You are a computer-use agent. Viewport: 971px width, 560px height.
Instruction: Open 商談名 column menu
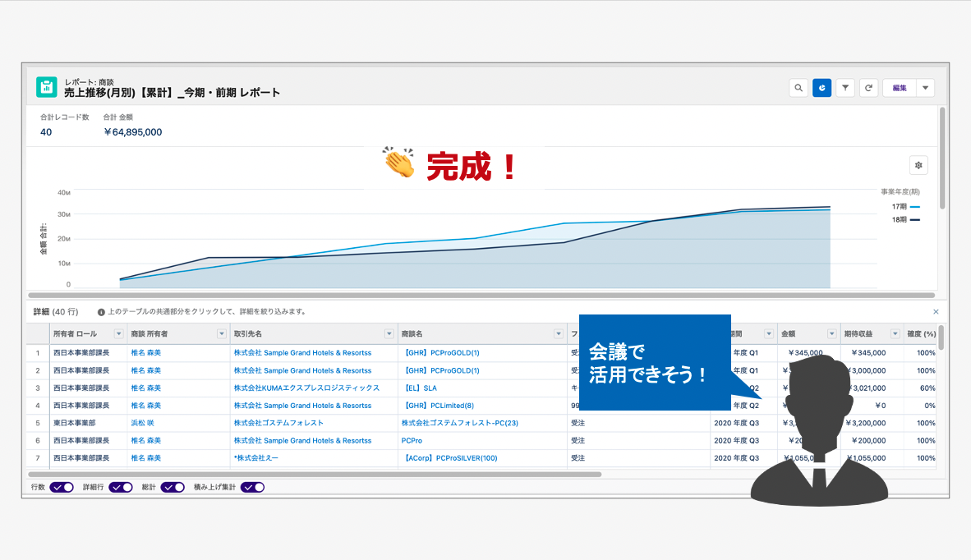(559, 334)
